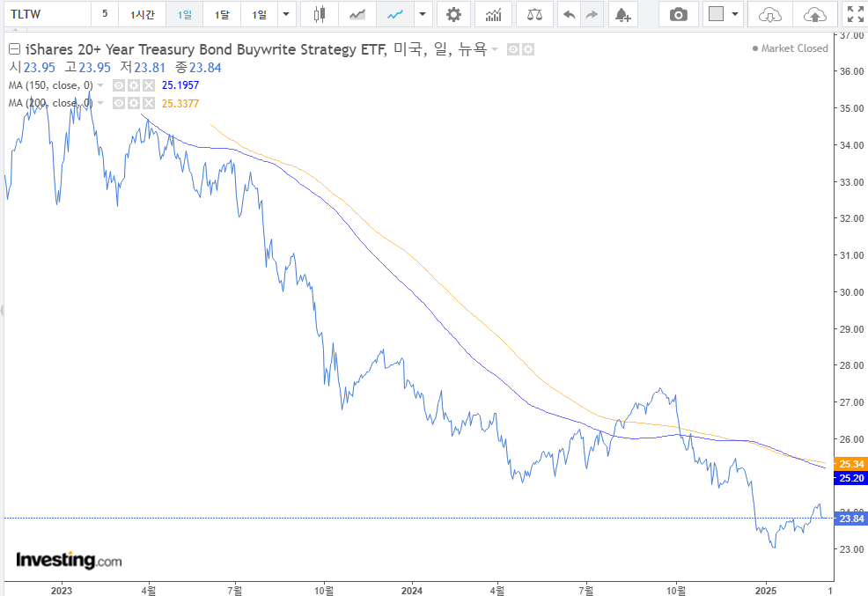Expand the dropdown after the ETF title

point(495,50)
